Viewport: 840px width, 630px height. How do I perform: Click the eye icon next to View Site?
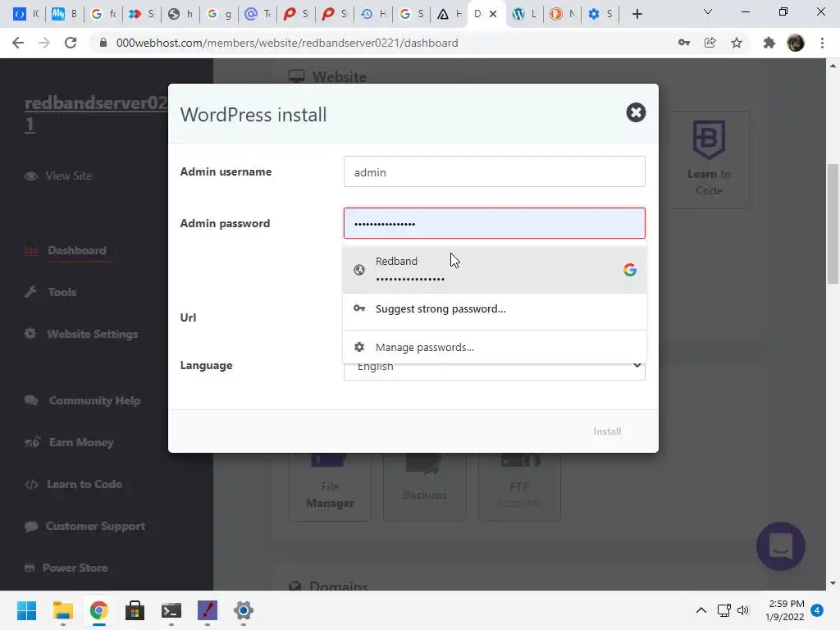coord(31,176)
